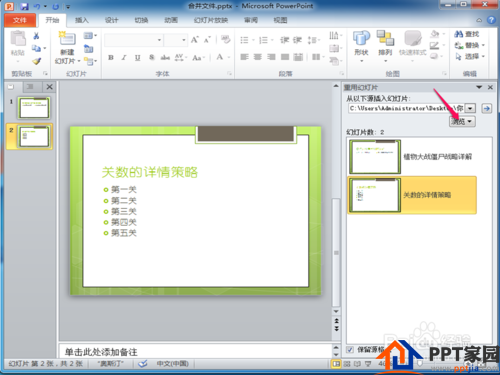Switch to the Transitions ribbon tab
The image size is (500, 375).
[141, 20]
